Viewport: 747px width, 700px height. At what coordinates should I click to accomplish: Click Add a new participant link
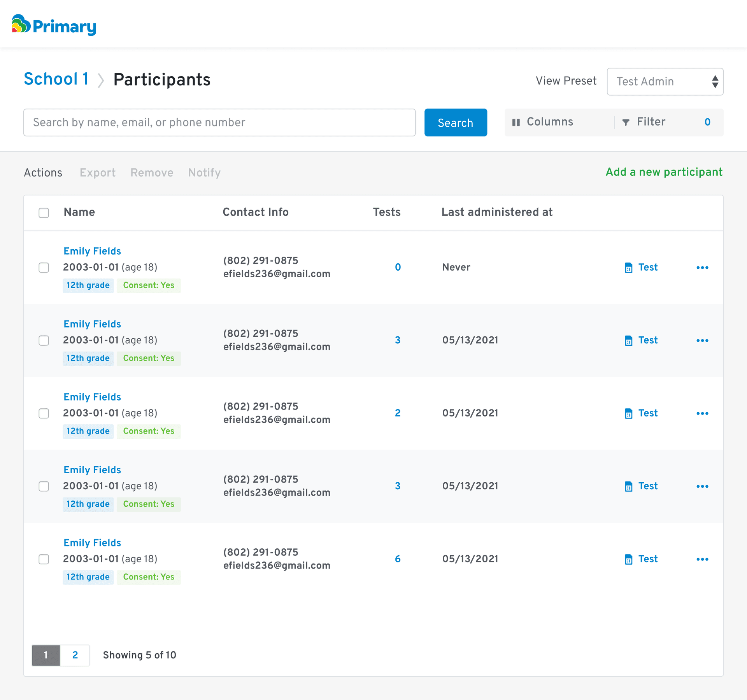pos(664,172)
